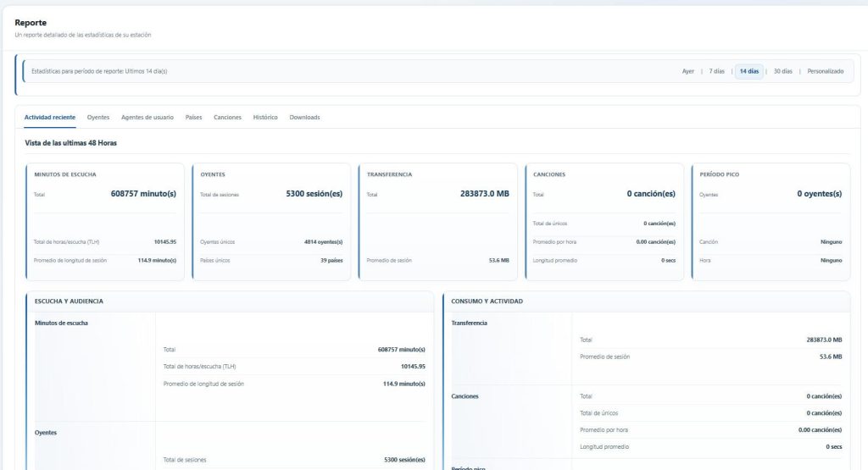Click the Canciones summary card
The image size is (868, 470).
tap(604, 222)
